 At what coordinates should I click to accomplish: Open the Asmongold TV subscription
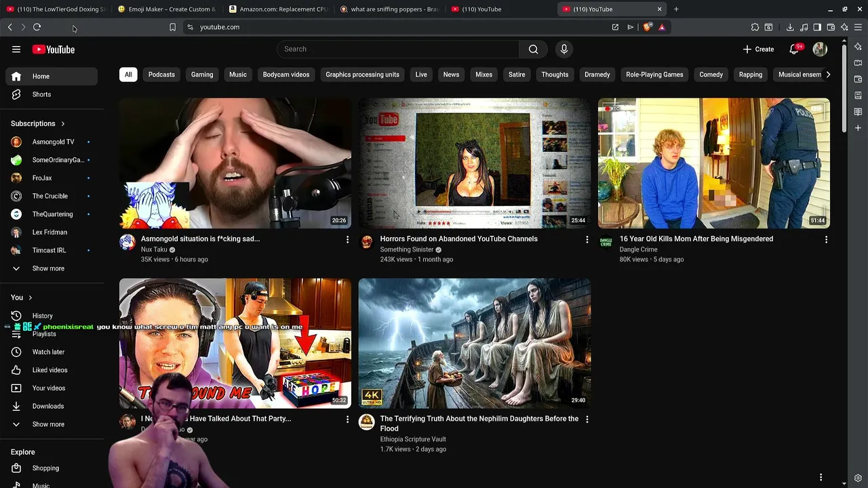click(x=52, y=142)
